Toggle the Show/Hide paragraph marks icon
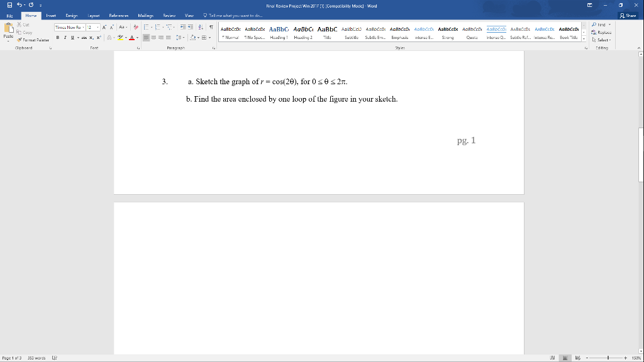This screenshot has width=644, height=362. pos(211,26)
